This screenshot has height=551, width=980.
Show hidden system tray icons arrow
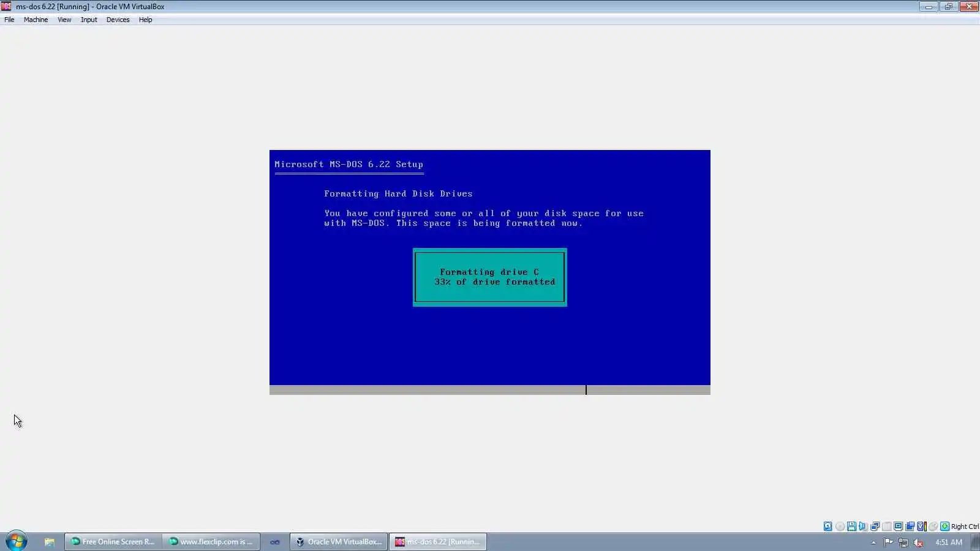[873, 542]
